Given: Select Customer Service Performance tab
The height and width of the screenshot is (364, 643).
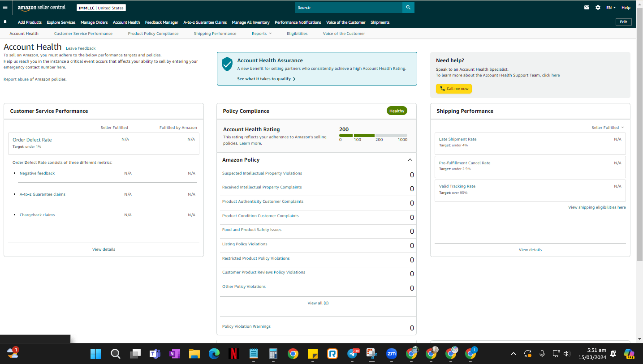Looking at the screenshot, I should click(x=83, y=34).
